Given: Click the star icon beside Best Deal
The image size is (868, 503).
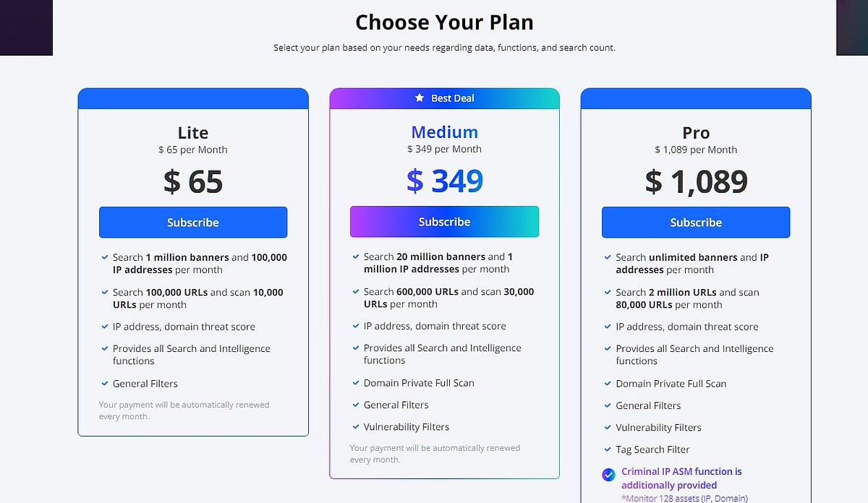Looking at the screenshot, I should point(420,98).
